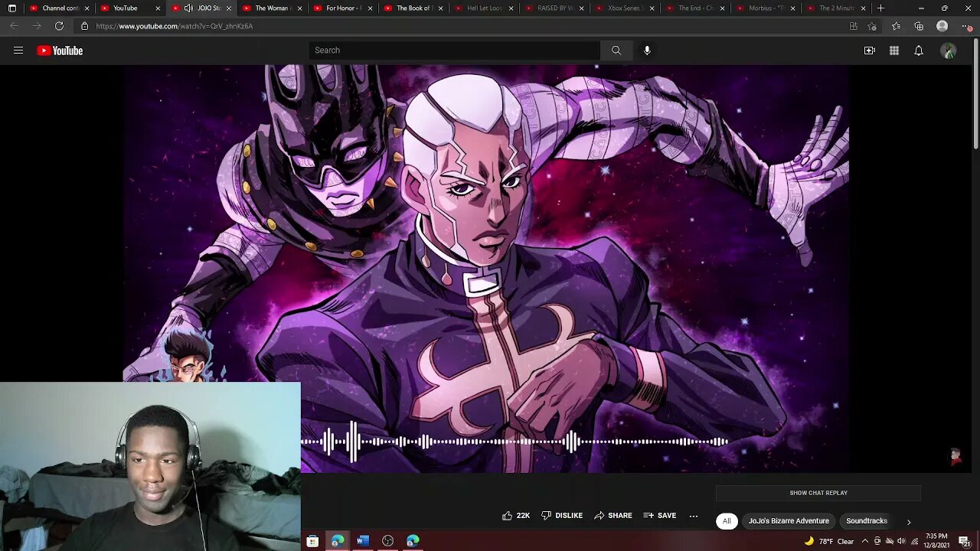Open the browser Collections icon
Screen dimensions: 980x551
[919, 26]
